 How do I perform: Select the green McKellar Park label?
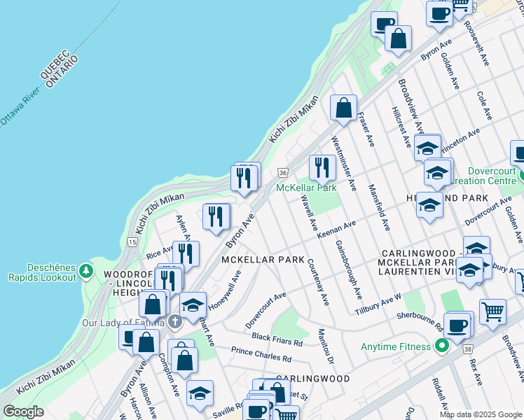click(306, 188)
